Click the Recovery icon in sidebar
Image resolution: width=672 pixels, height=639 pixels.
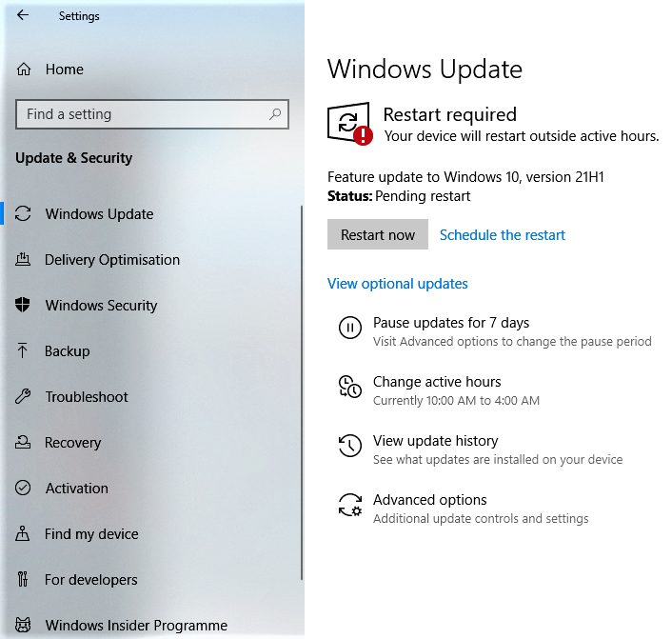(x=23, y=442)
